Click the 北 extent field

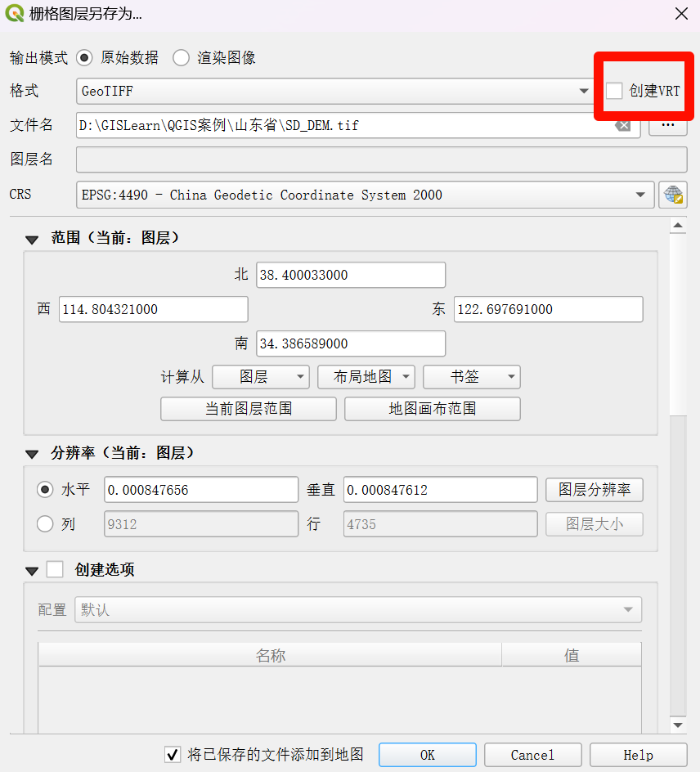pyautogui.click(x=351, y=275)
